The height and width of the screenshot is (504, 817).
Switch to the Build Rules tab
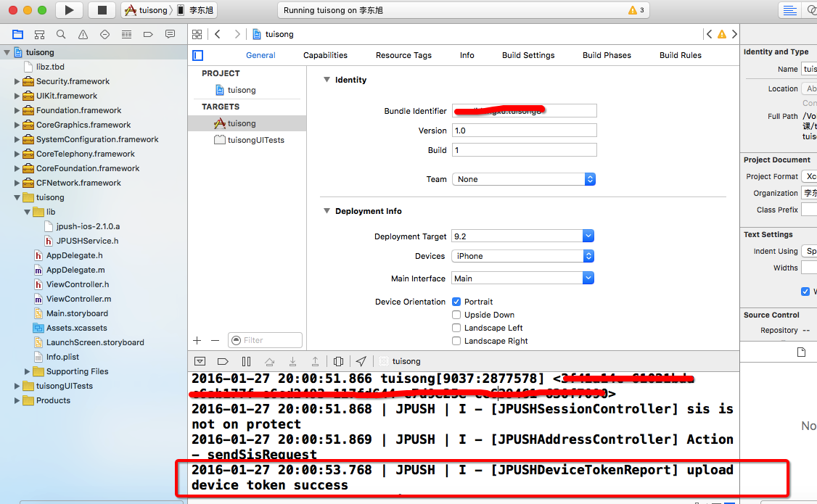(x=681, y=55)
